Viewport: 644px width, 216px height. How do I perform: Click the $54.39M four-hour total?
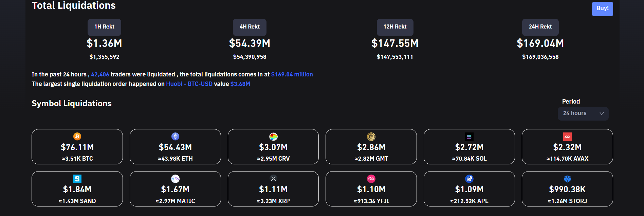click(x=250, y=43)
